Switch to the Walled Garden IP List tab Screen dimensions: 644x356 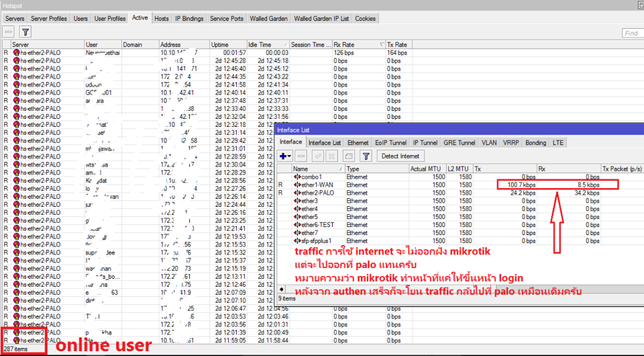321,18
